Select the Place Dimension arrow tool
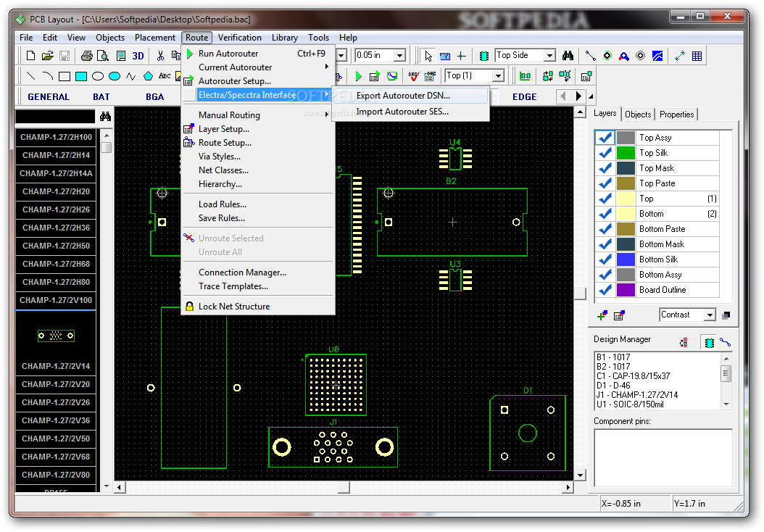The height and width of the screenshot is (532, 764). 680,56
